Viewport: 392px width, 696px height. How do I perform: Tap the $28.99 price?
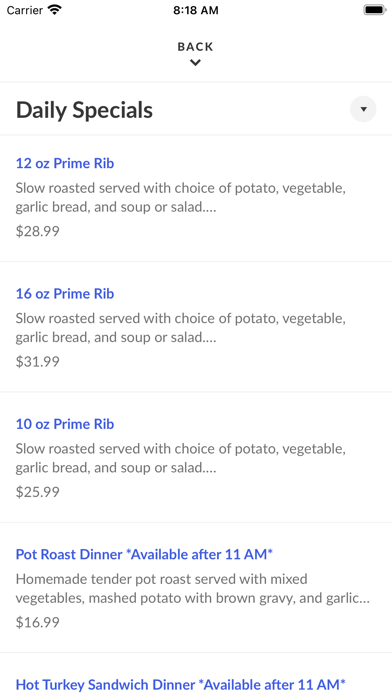(38, 231)
